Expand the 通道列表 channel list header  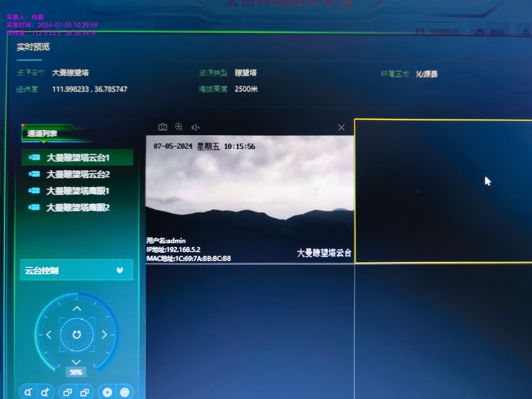click(x=42, y=133)
